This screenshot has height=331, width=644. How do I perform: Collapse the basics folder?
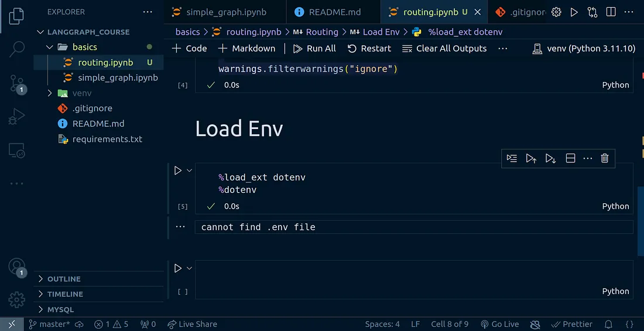click(x=50, y=47)
